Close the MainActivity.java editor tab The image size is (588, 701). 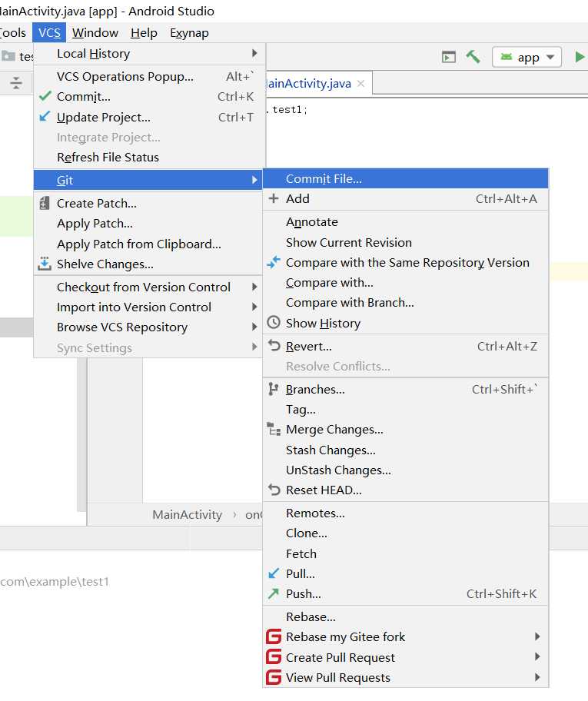click(361, 84)
